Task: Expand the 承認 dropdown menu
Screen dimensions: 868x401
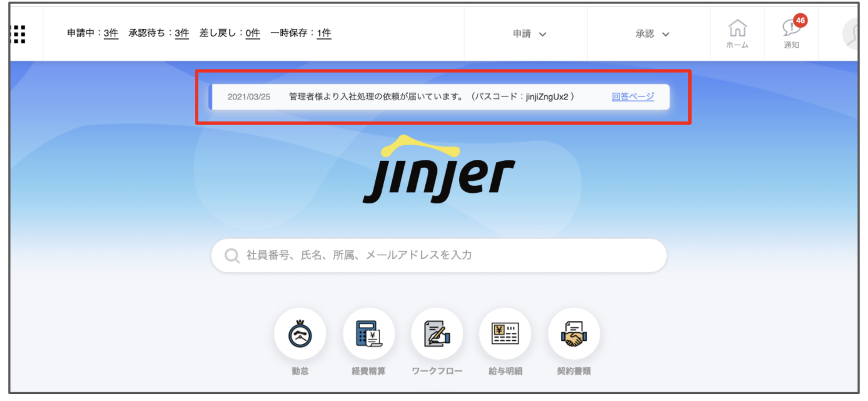Action: pos(652,34)
